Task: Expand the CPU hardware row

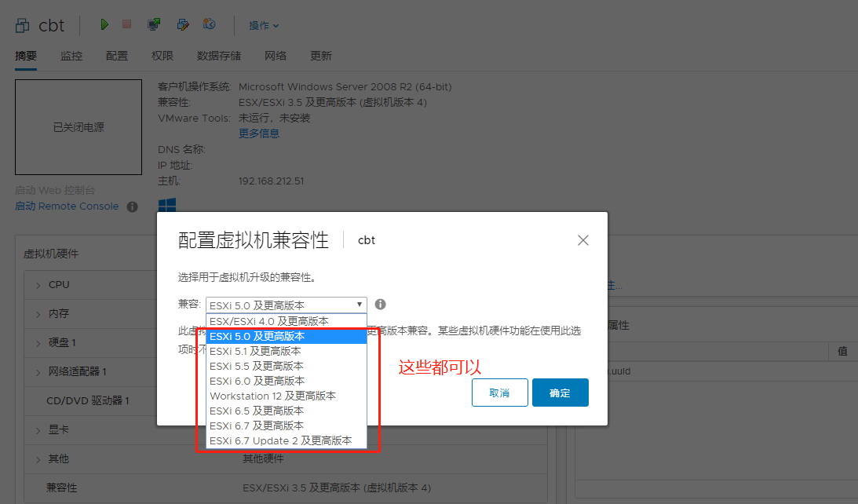Action: pyautogui.click(x=38, y=285)
